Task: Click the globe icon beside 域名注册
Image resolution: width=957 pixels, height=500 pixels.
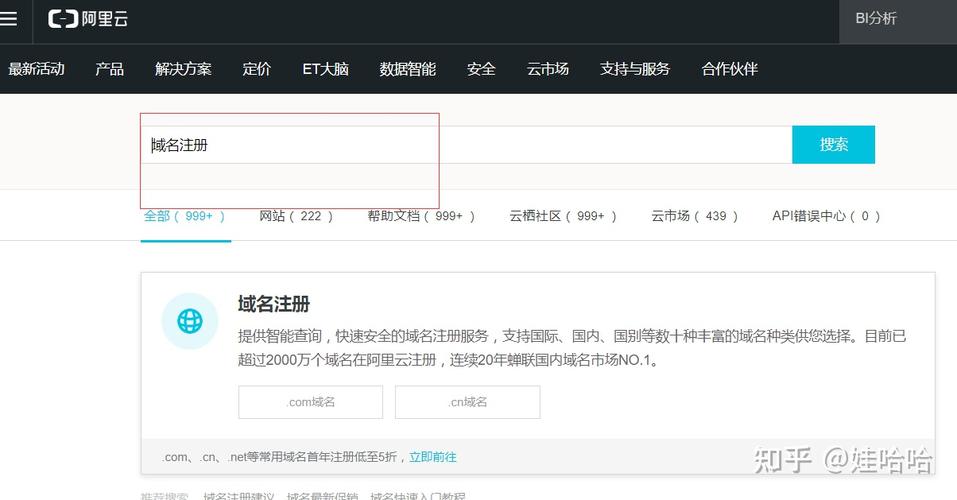Action: click(x=190, y=321)
